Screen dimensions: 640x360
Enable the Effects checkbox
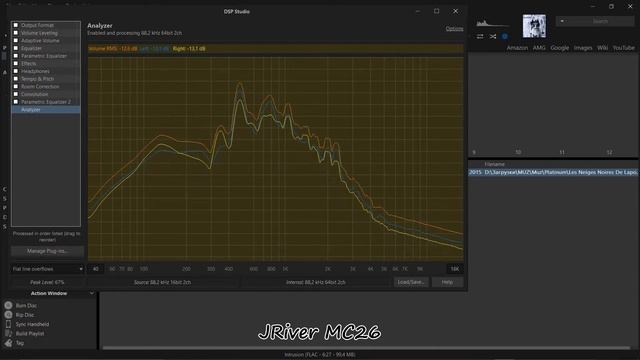tap(16, 63)
